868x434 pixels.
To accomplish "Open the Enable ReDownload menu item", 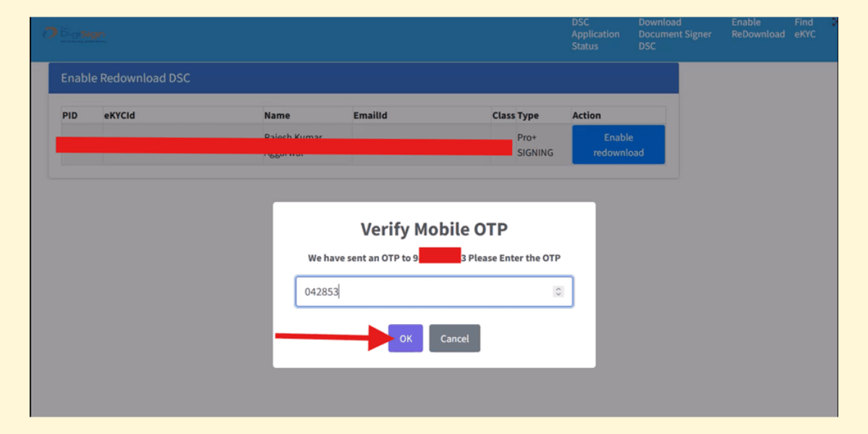I will (757, 28).
